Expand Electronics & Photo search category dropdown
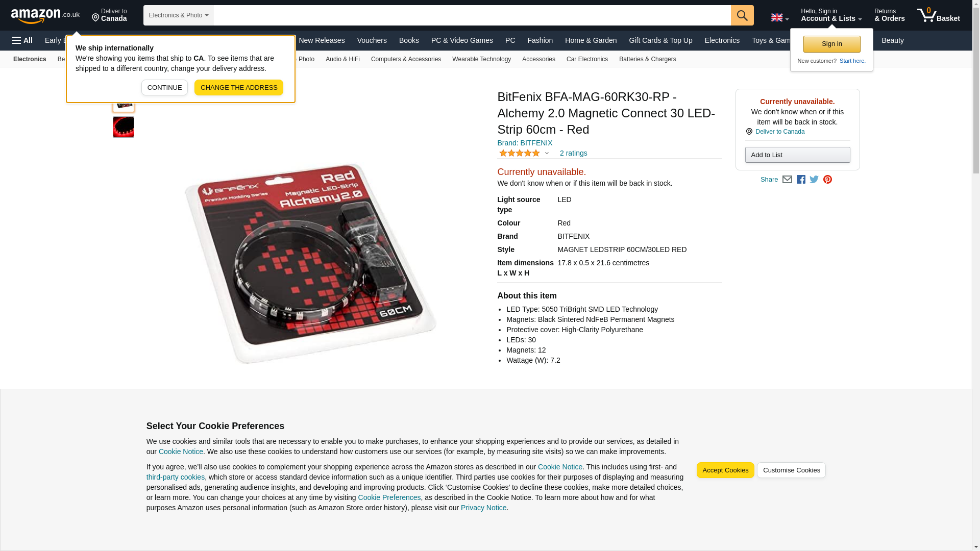The image size is (980, 551). pyautogui.click(x=178, y=15)
